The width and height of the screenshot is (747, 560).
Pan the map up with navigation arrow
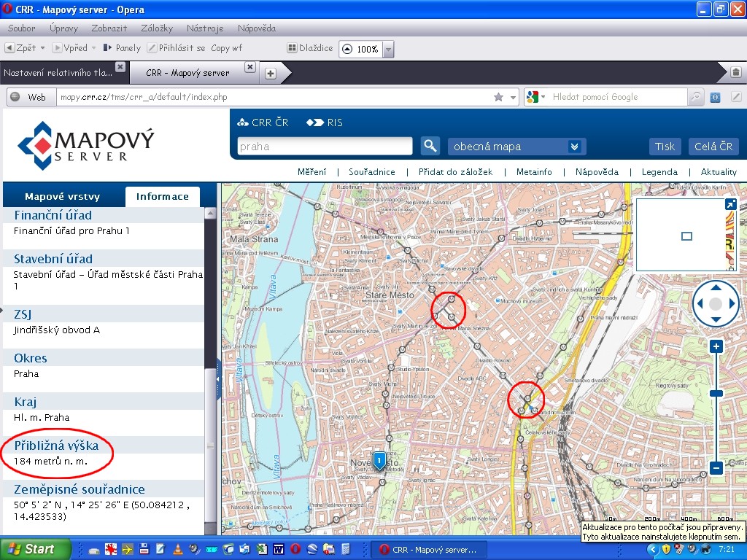(x=716, y=287)
